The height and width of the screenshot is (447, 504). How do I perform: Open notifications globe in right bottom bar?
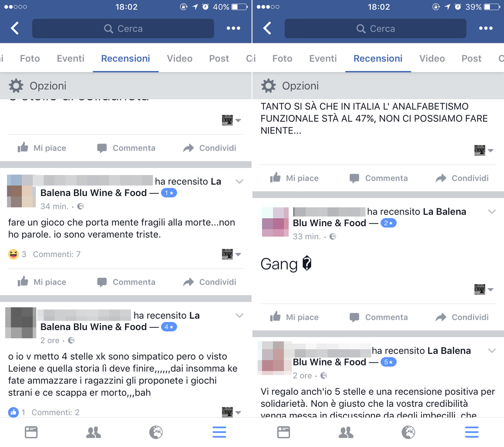[x=408, y=432]
